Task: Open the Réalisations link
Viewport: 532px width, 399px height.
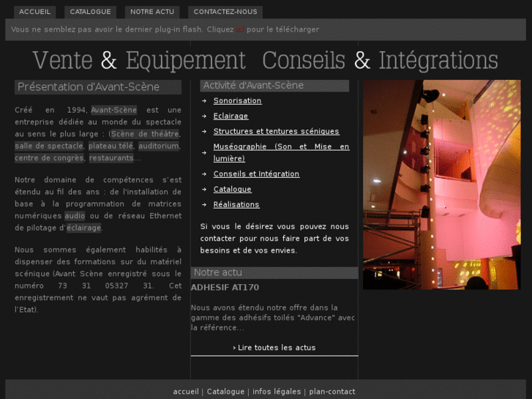Action: point(236,204)
